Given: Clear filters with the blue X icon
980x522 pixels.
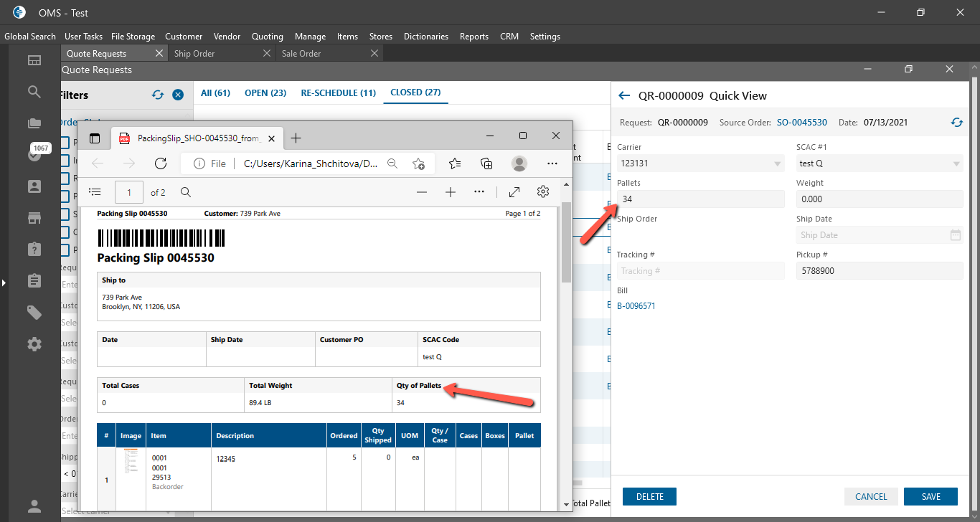Looking at the screenshot, I should pyautogui.click(x=178, y=95).
